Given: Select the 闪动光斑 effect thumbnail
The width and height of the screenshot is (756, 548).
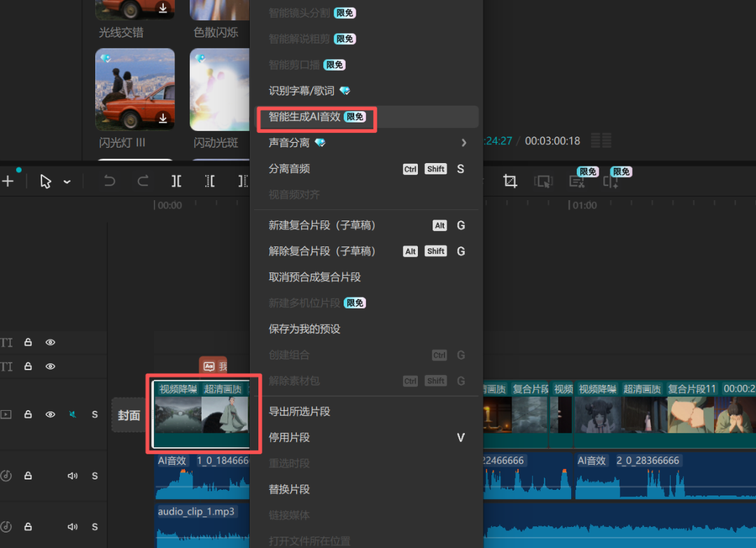Looking at the screenshot, I should pos(218,90).
